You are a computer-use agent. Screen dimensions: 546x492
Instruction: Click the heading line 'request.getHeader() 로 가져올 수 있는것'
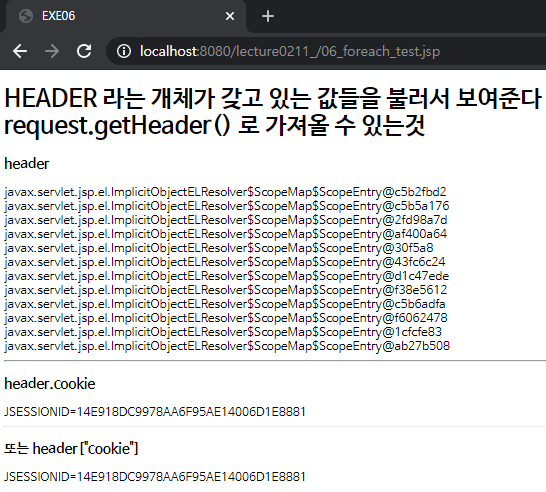tap(214, 126)
